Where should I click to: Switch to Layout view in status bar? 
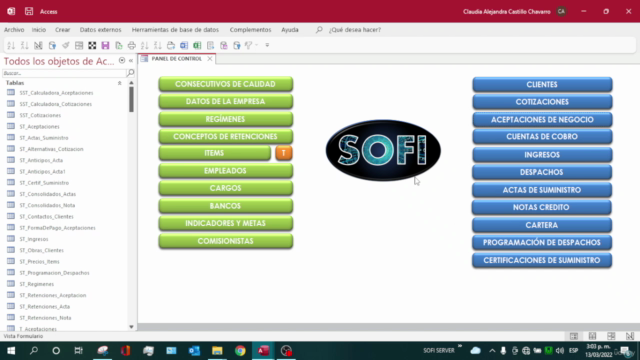coord(611,336)
